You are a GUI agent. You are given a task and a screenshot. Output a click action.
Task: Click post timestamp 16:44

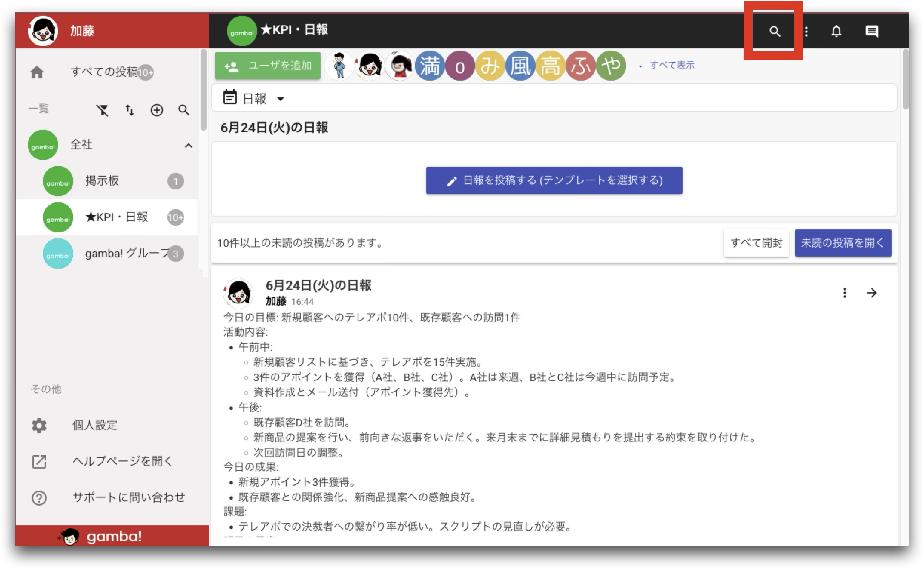coord(302,302)
